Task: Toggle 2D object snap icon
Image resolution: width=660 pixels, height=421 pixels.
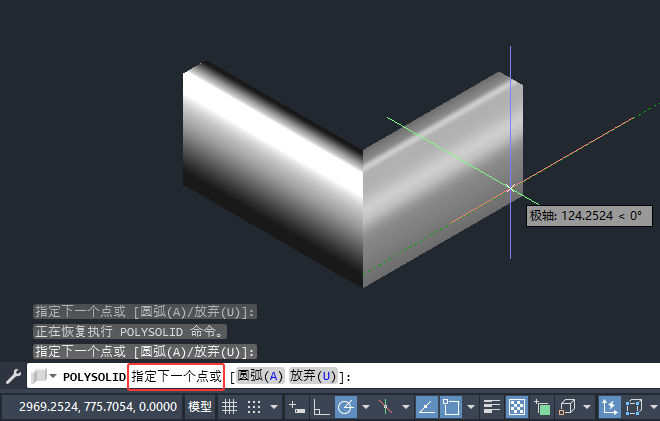Action: pyautogui.click(x=451, y=407)
